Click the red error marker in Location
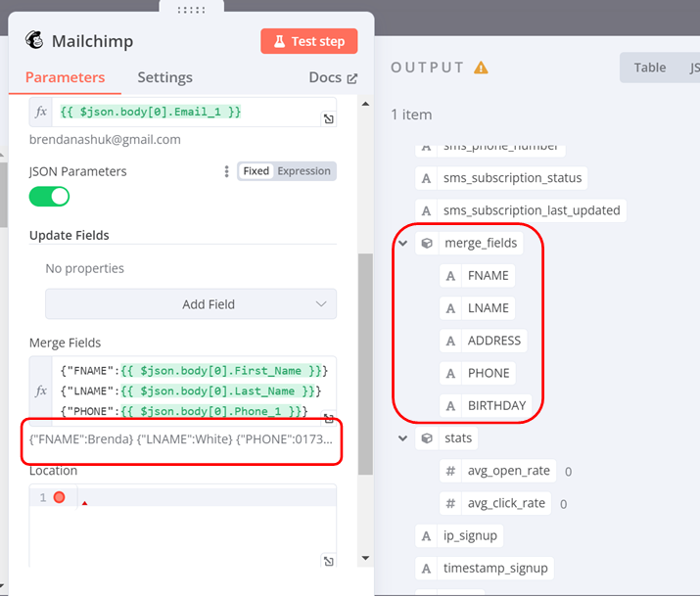700x597 pixels. [x=59, y=497]
